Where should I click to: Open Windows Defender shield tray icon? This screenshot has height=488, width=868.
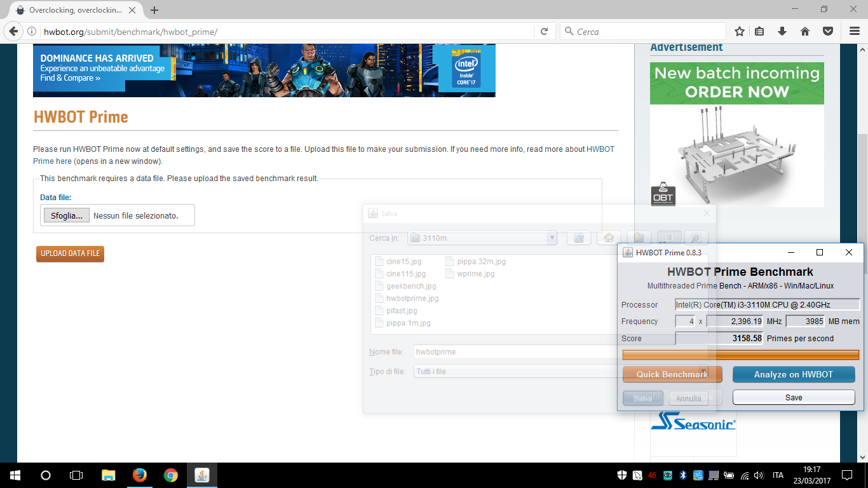(x=622, y=475)
